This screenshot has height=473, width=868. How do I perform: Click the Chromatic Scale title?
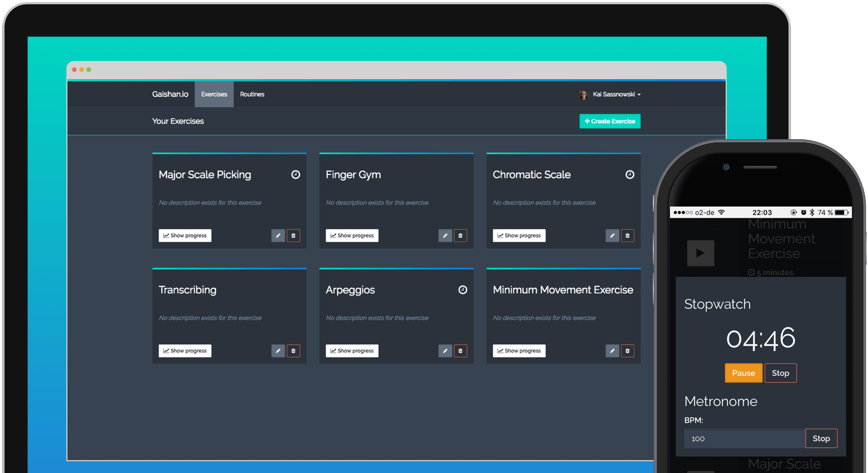(532, 174)
